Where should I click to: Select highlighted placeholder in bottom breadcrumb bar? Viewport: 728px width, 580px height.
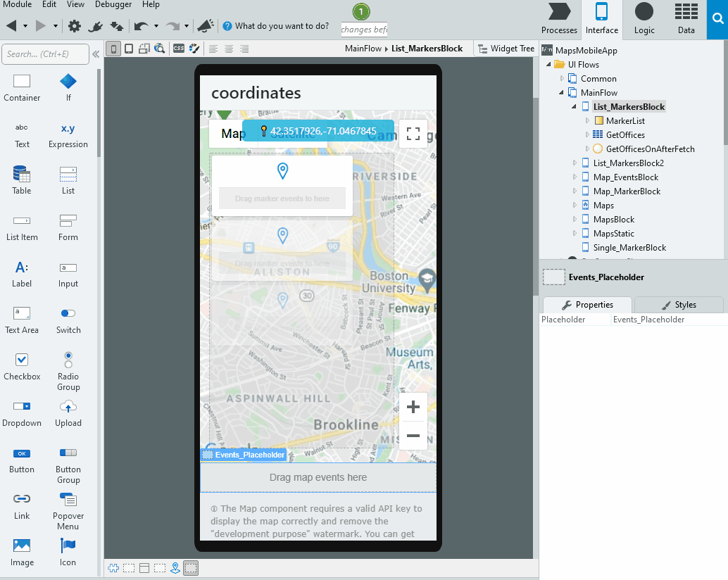pos(191,568)
